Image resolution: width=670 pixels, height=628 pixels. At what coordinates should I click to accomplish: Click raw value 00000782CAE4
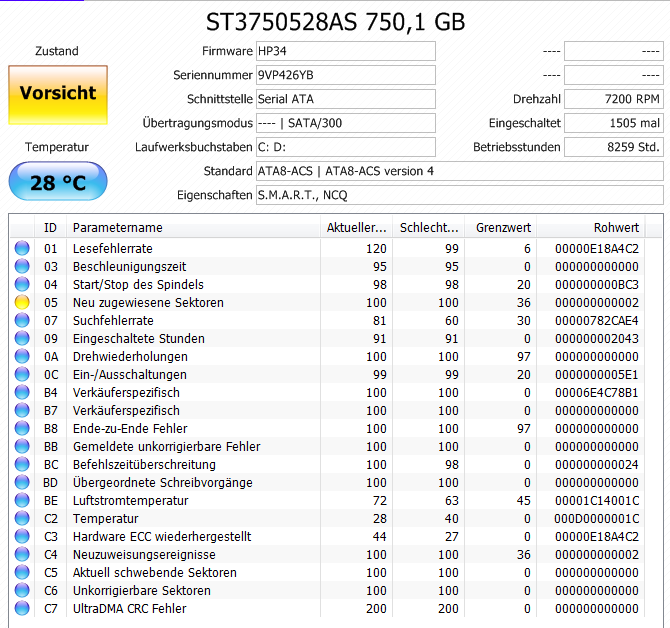pos(597,320)
